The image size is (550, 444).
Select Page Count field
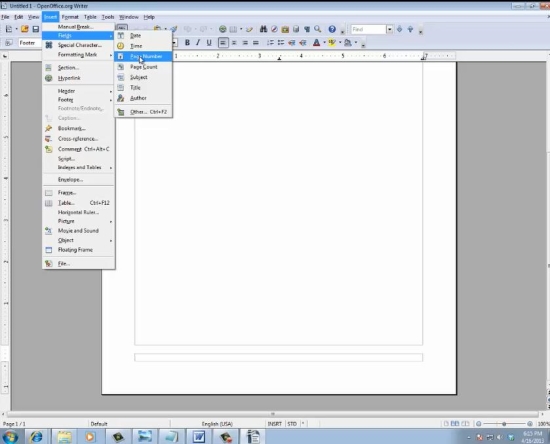pos(143,67)
